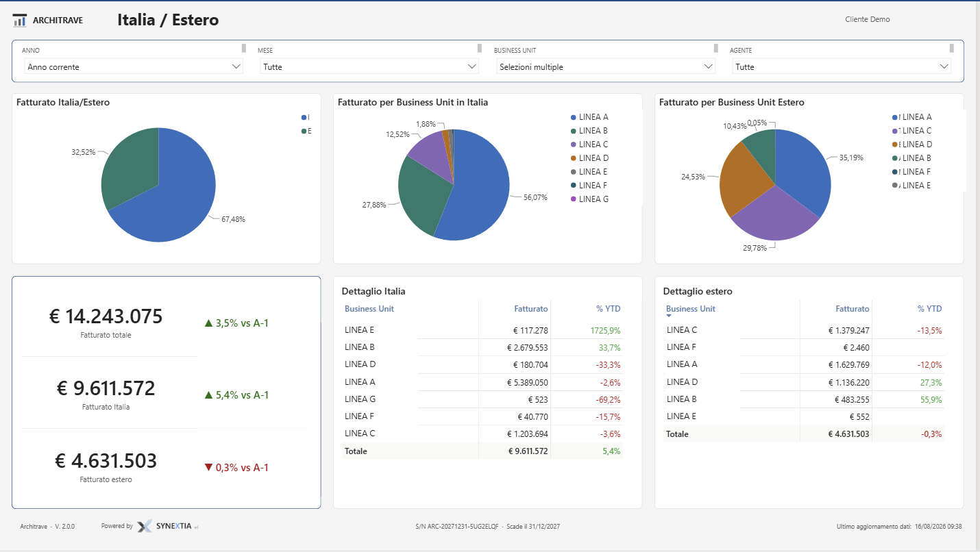Select LINEA G legend item in the Italia chart
The height and width of the screenshot is (552, 980).
589,199
